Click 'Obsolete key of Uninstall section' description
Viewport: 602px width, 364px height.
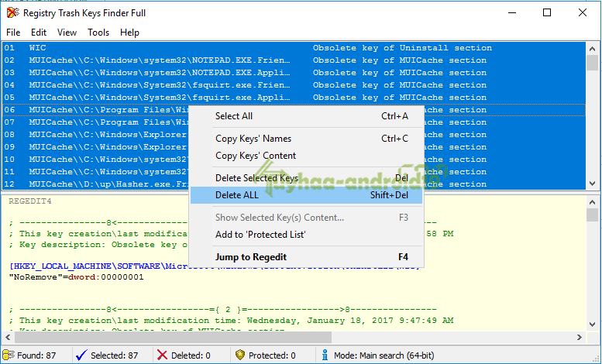point(402,48)
